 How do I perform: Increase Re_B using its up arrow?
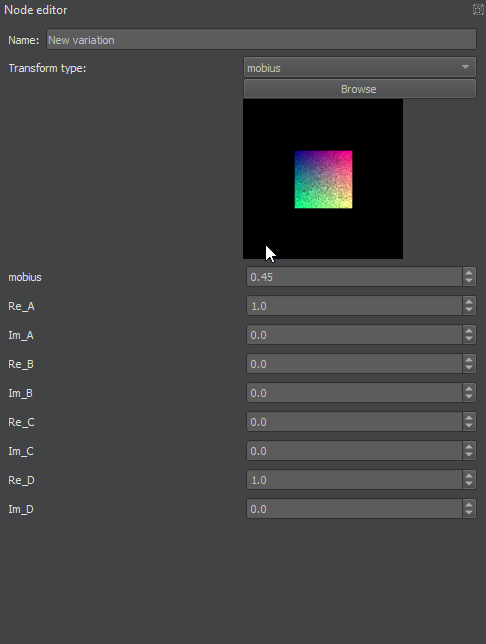469,359
